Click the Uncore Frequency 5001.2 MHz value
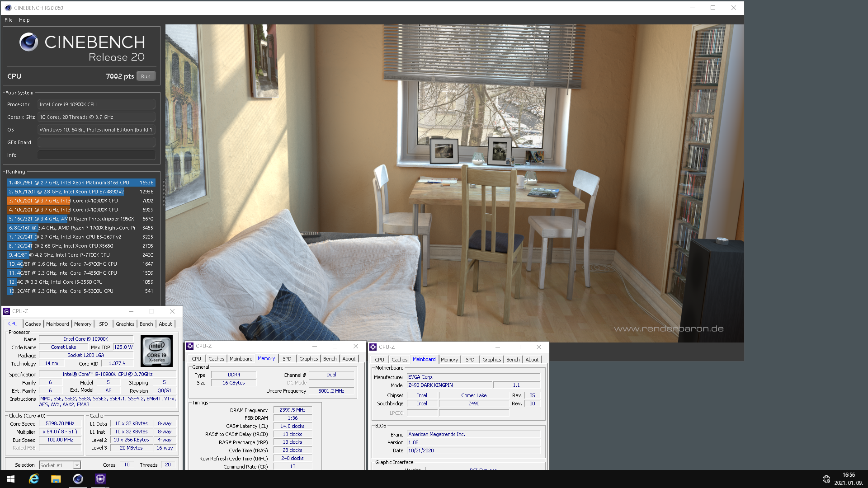 click(x=331, y=391)
